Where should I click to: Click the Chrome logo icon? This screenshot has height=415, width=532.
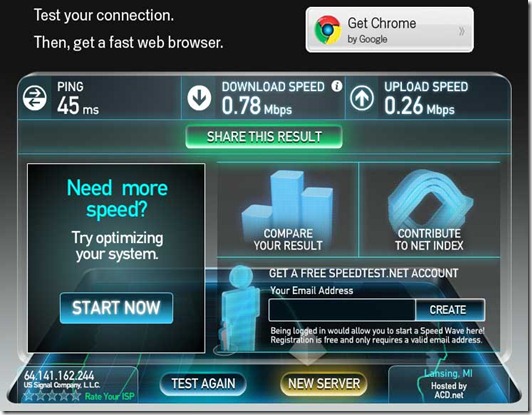tap(327, 30)
